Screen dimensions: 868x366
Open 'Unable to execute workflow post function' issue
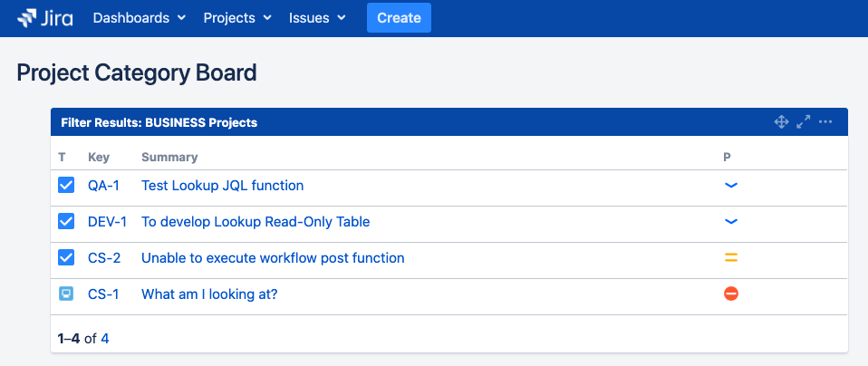[x=273, y=258]
